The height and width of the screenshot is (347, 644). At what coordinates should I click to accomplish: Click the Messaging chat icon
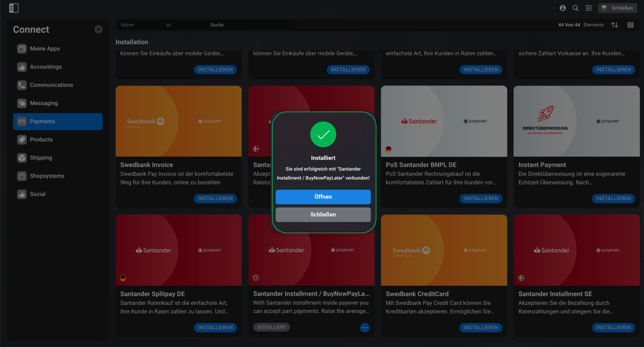(22, 103)
